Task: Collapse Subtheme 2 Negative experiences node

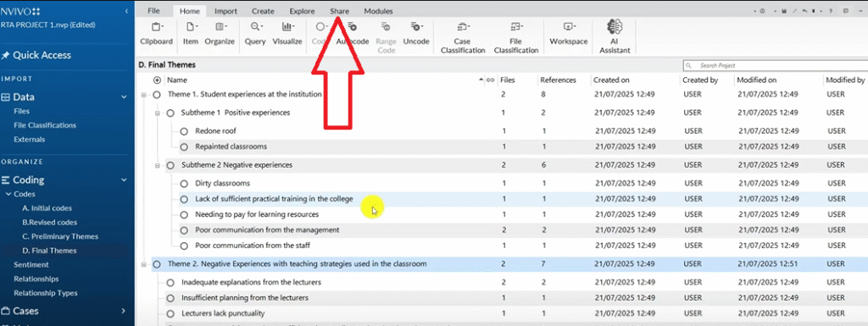Action: pos(157,166)
